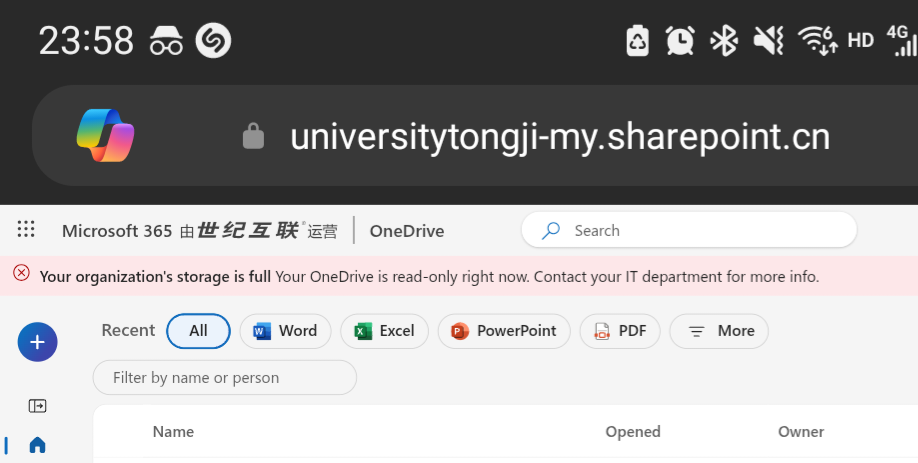Tap the Shazam icon in status bar

[213, 40]
